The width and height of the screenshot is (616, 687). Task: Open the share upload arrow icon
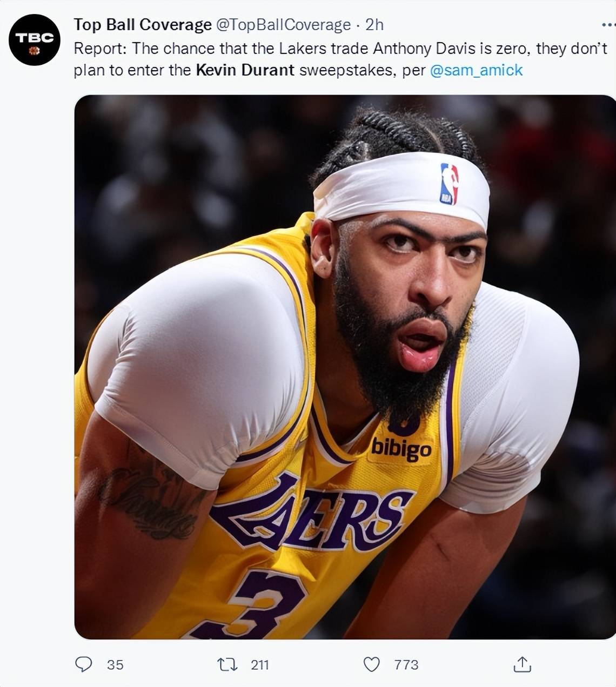[522, 664]
